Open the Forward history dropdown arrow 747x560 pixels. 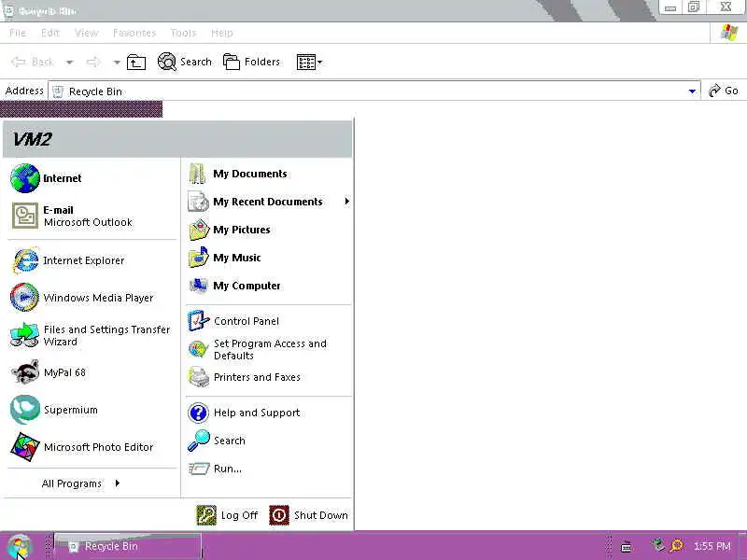click(117, 62)
